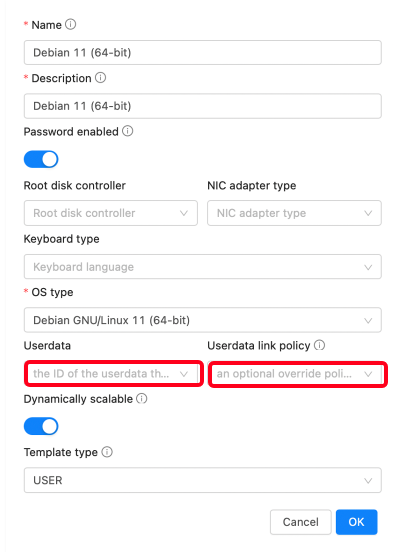Image resolution: width=398 pixels, height=552 pixels.
Task: Click into the Description text field
Action: click(203, 106)
